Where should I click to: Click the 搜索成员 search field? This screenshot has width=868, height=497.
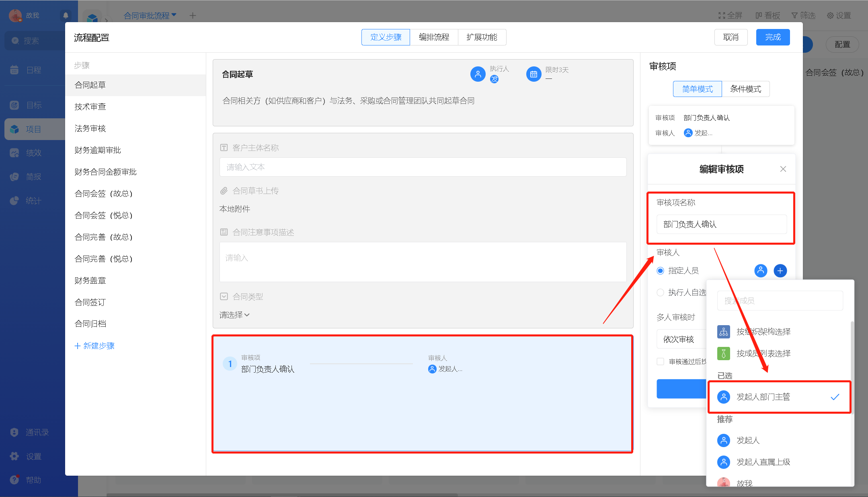pyautogui.click(x=780, y=301)
